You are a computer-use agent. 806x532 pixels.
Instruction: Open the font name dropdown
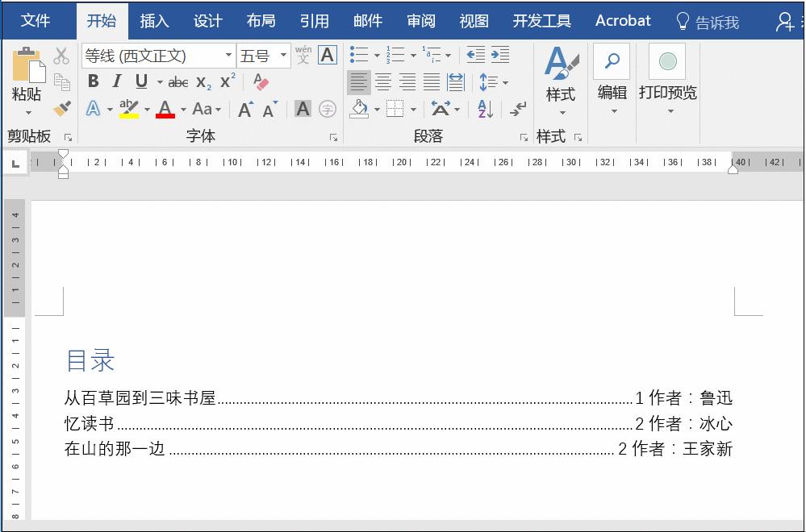tap(228, 55)
